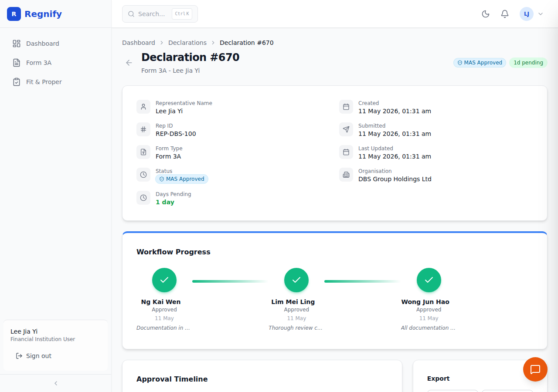The height and width of the screenshot is (392, 558).
Task: Open the notifications bell
Action: (505, 14)
